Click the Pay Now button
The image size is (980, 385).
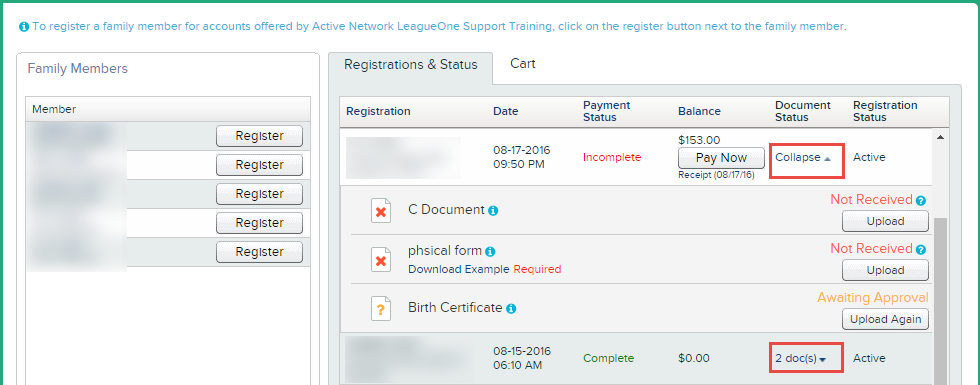coord(721,158)
